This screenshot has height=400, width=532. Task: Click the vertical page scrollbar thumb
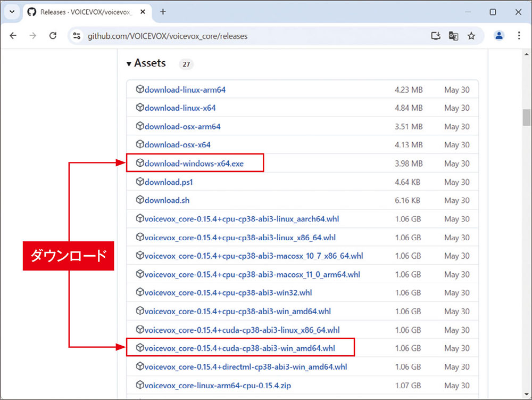tap(526, 117)
